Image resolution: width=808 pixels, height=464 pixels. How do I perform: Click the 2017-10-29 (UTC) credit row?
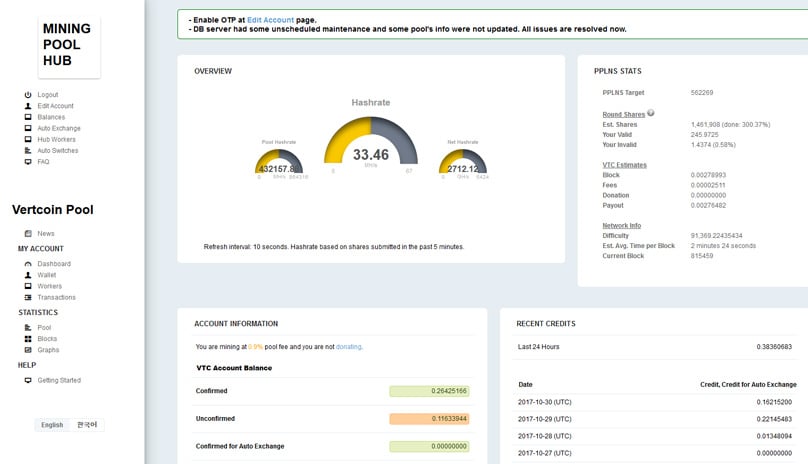tap(655, 419)
